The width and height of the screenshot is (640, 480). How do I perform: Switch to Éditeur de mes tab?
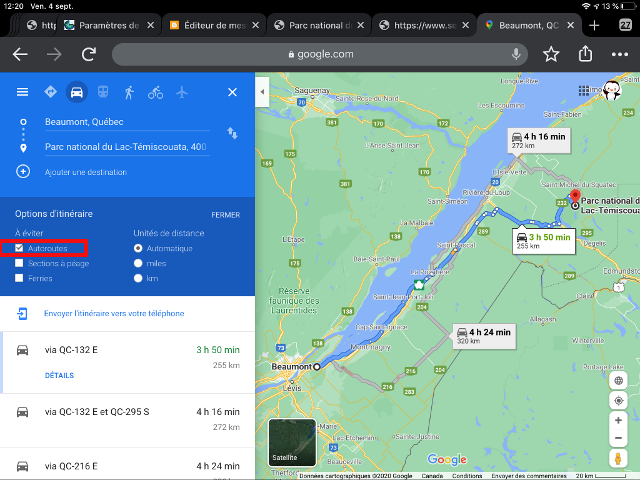214,25
